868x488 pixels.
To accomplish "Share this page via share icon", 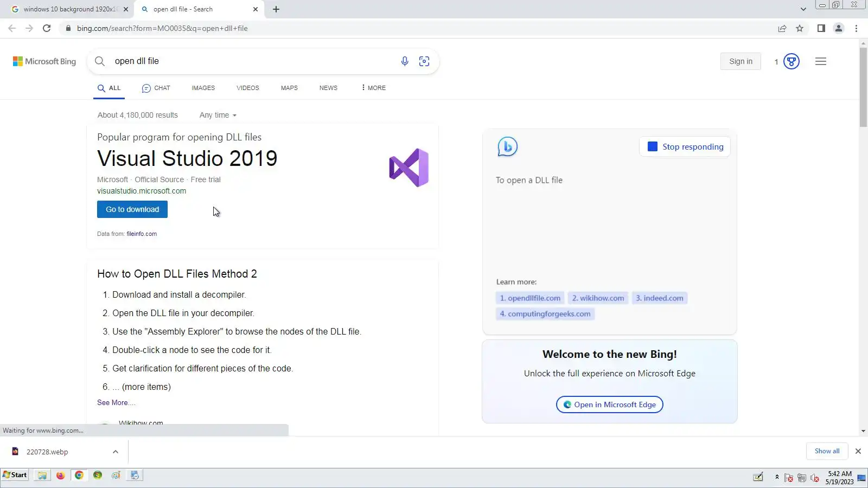I will pyautogui.click(x=782, y=28).
